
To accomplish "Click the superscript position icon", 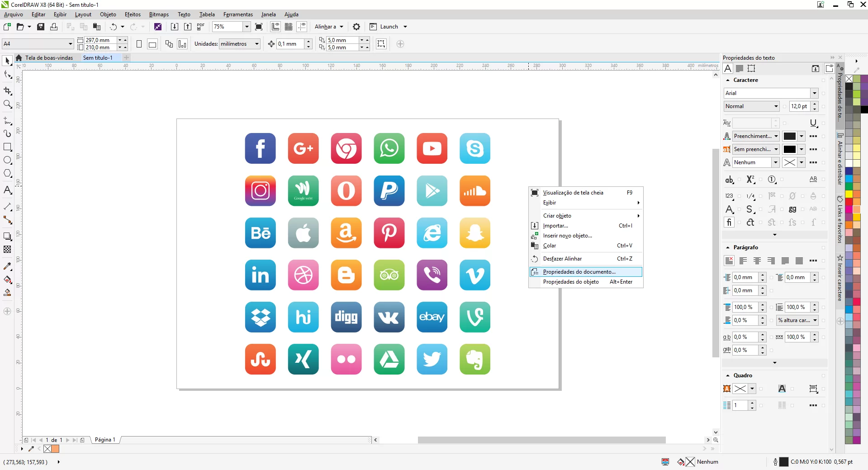I will 750,180.
